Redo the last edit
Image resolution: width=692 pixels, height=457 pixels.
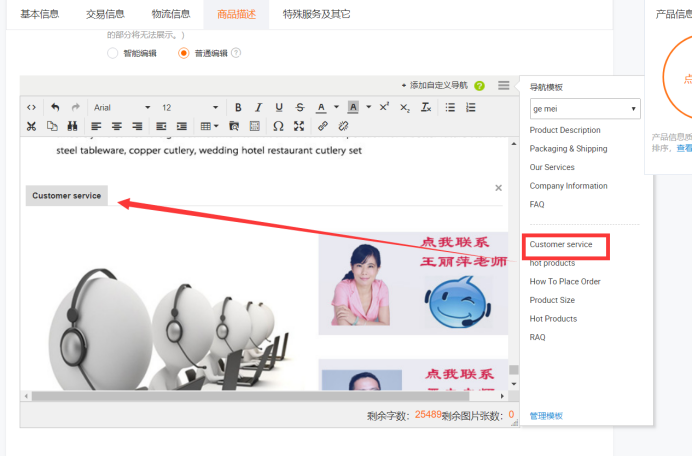[x=76, y=107]
